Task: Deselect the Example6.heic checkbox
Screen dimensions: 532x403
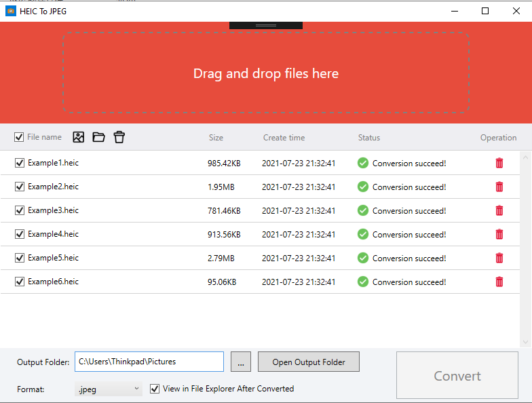Action: (19, 282)
